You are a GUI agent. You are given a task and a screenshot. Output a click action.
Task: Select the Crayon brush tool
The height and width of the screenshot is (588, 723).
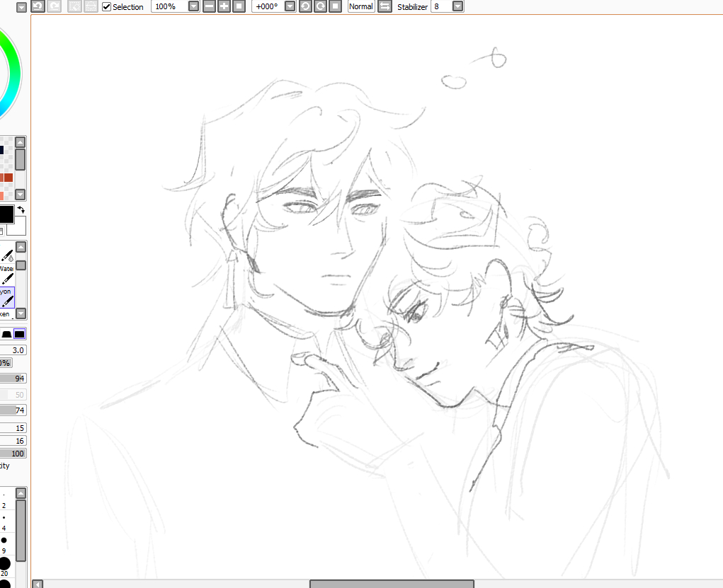[7, 296]
